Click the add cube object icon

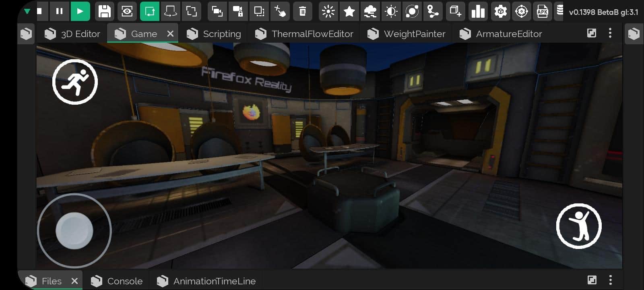pyautogui.click(x=455, y=11)
